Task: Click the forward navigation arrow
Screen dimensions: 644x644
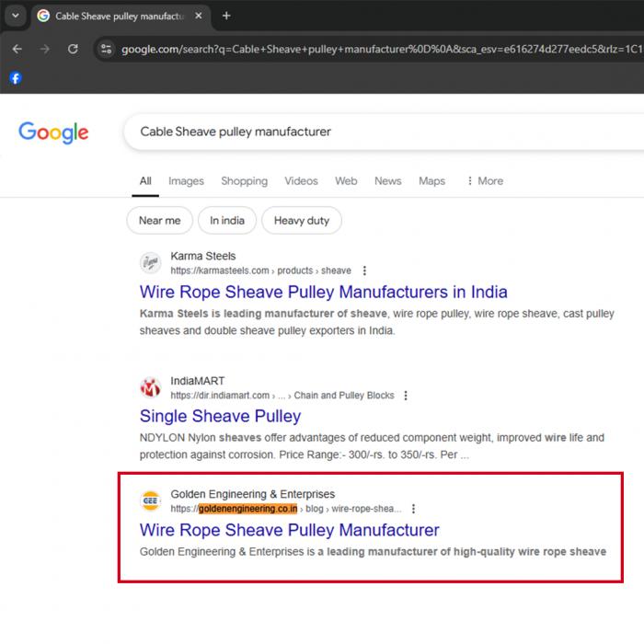Action: [x=45, y=50]
